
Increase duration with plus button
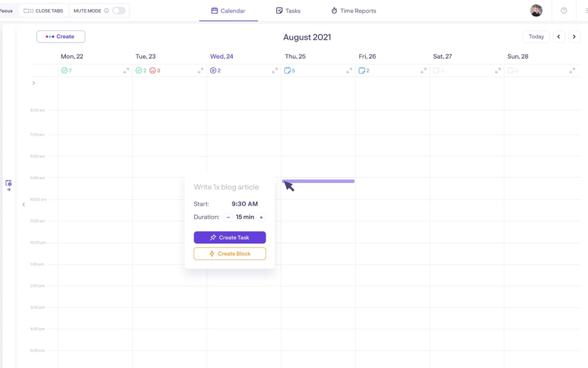[261, 217]
